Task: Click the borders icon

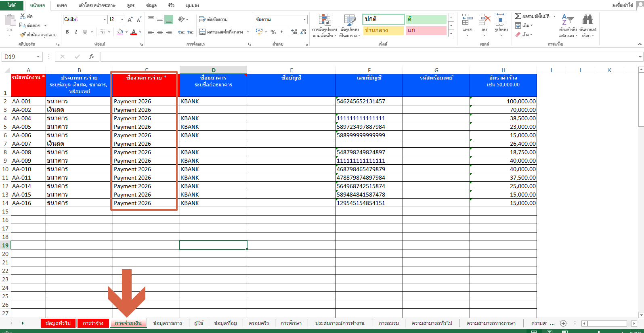Action: tap(102, 32)
